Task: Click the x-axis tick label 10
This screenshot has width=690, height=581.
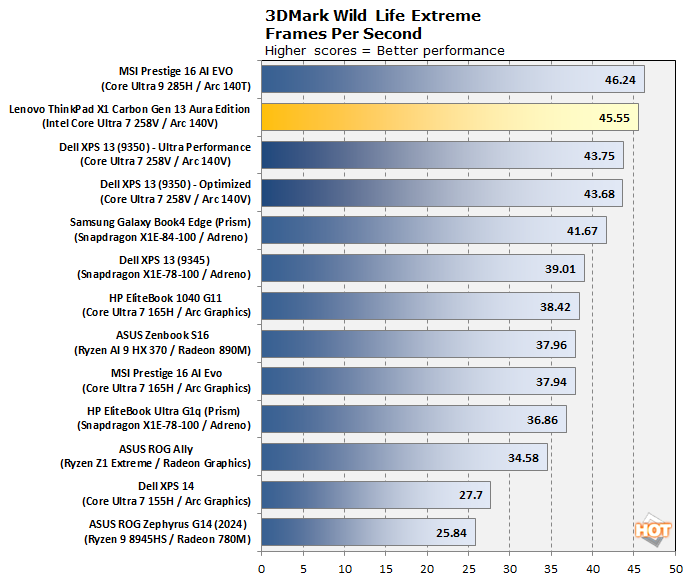Action: coord(345,569)
